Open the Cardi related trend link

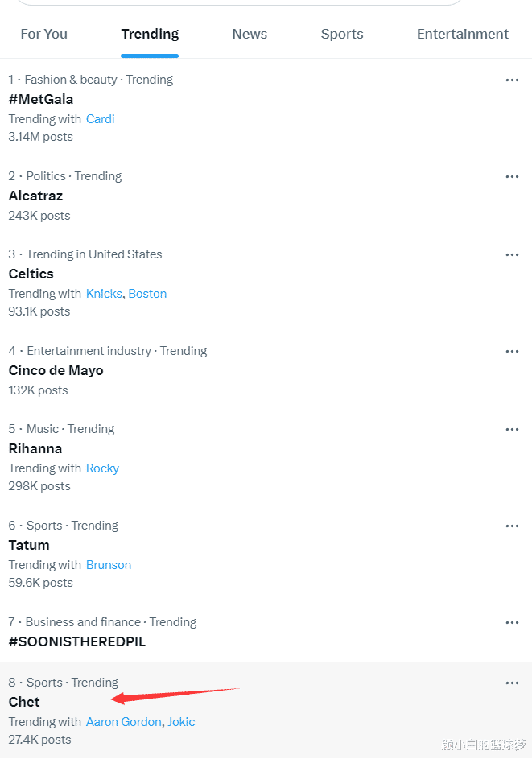pyautogui.click(x=101, y=119)
